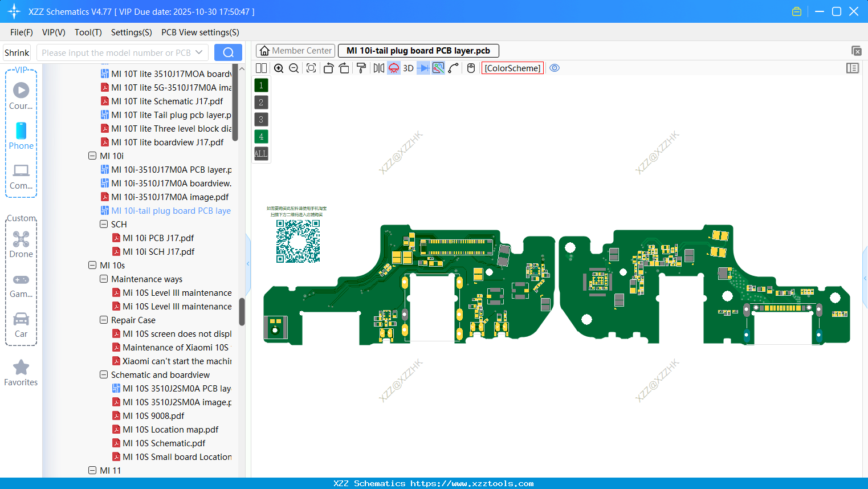Select the zoom in tool
868x489 pixels.
(x=279, y=68)
